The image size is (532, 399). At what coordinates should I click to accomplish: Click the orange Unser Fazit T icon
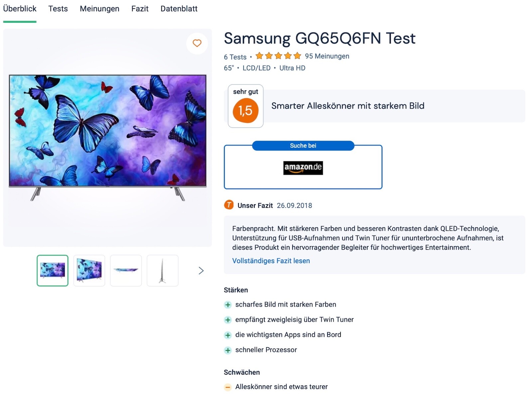(229, 205)
